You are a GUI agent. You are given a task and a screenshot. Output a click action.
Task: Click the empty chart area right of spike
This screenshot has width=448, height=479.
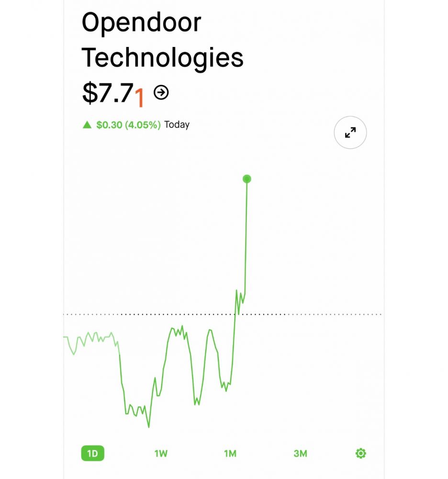pyautogui.click(x=316, y=239)
